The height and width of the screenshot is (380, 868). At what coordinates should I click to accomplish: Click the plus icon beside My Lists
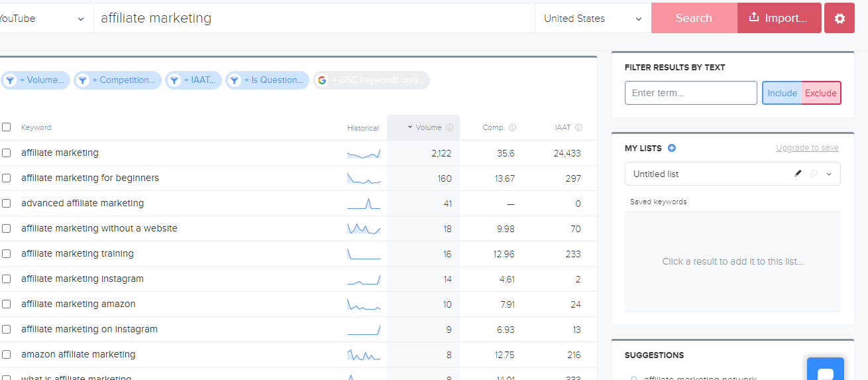coord(672,148)
